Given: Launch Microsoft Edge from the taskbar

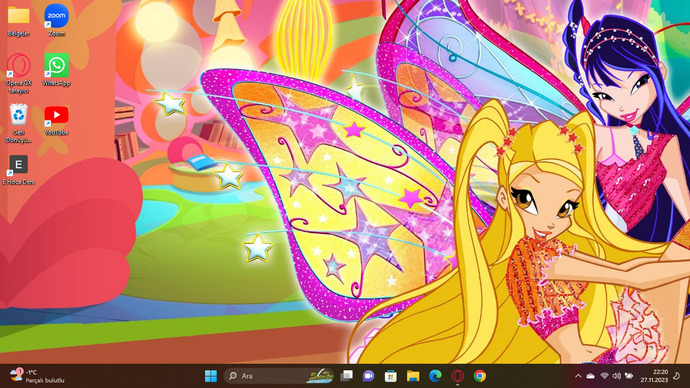Looking at the screenshot, I should pyautogui.click(x=435, y=376).
